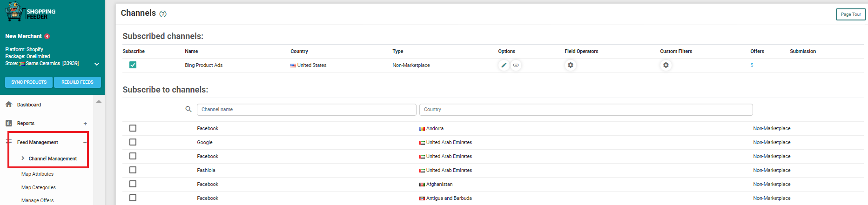Go to Channel Management
This screenshot has height=205, width=868.
(53, 159)
